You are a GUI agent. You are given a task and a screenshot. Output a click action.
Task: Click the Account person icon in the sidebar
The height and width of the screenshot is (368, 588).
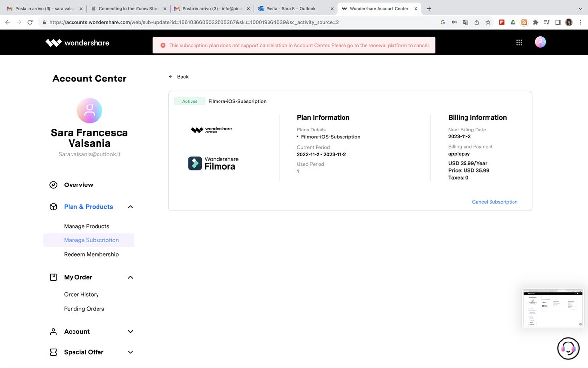(x=53, y=332)
